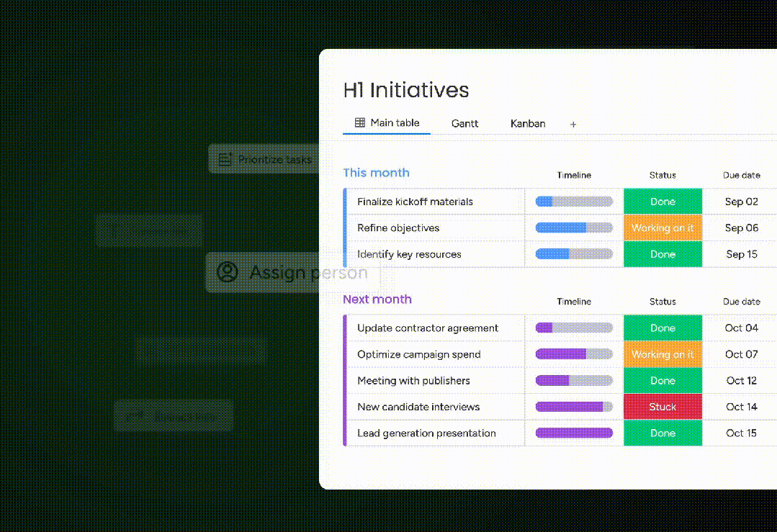This screenshot has width=777, height=532.
Task: Click the Prioritize tasks button
Action: point(266,159)
